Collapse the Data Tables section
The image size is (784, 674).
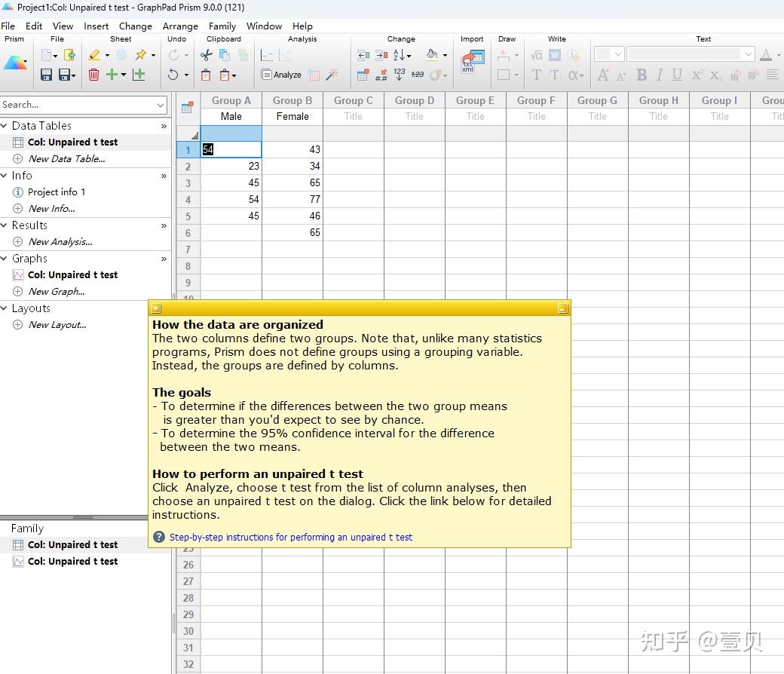pos(4,125)
